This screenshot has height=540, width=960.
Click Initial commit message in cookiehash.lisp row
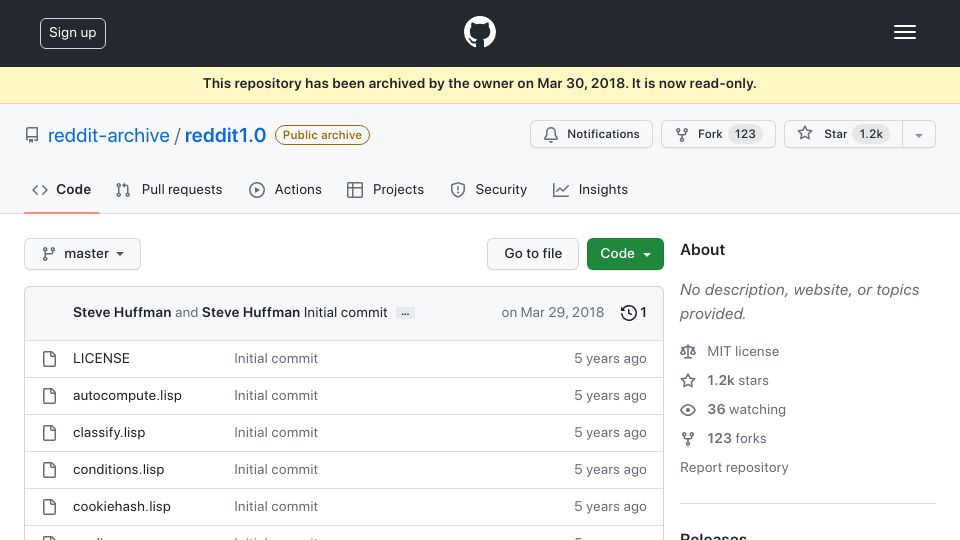[276, 507]
